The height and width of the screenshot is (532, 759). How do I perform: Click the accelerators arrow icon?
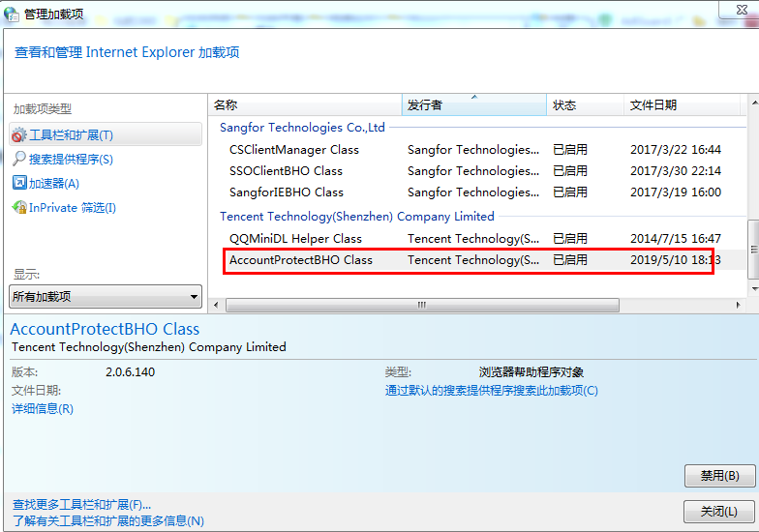(19, 183)
